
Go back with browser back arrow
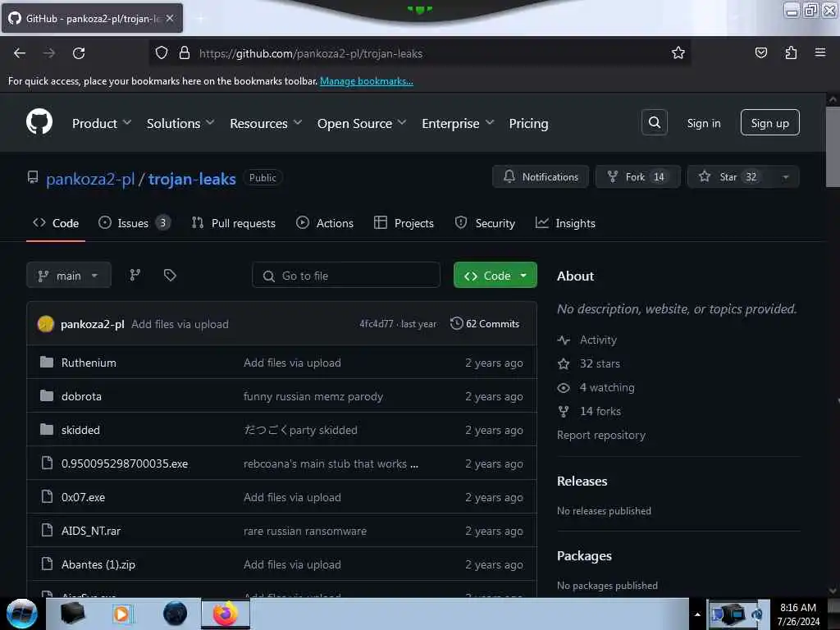(x=20, y=53)
